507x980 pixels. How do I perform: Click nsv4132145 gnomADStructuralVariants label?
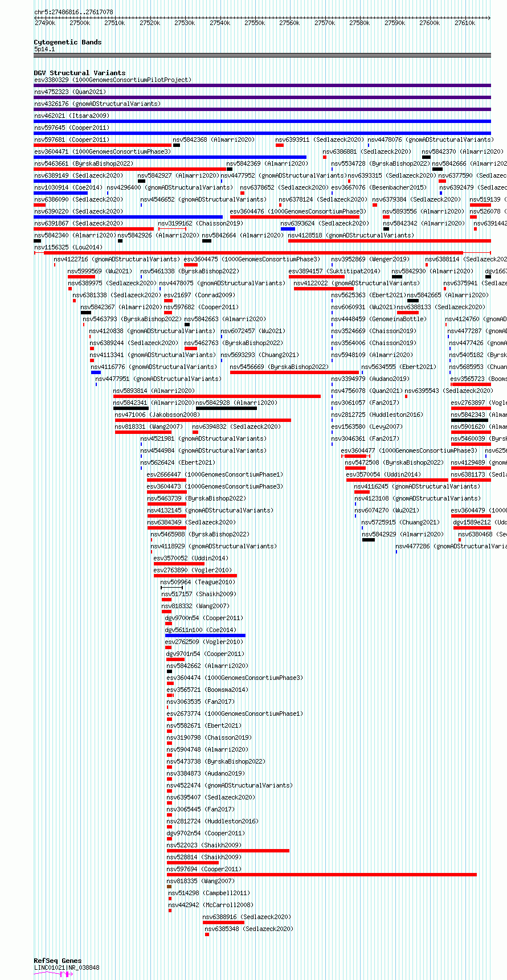tap(211, 510)
